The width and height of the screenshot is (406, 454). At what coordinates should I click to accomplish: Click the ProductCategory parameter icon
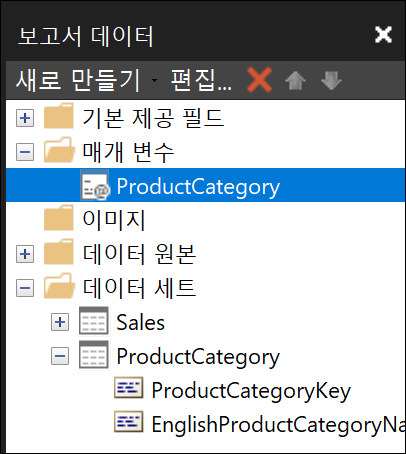coord(95,185)
